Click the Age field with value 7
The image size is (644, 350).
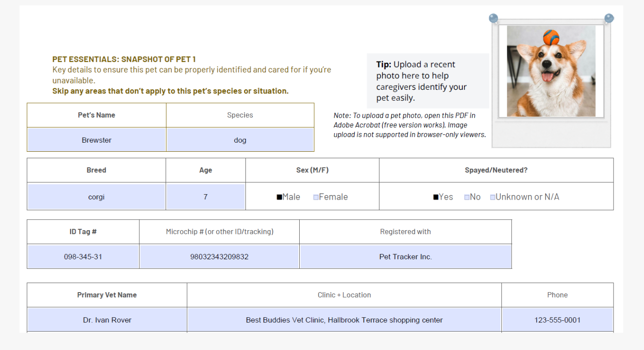[x=205, y=197]
